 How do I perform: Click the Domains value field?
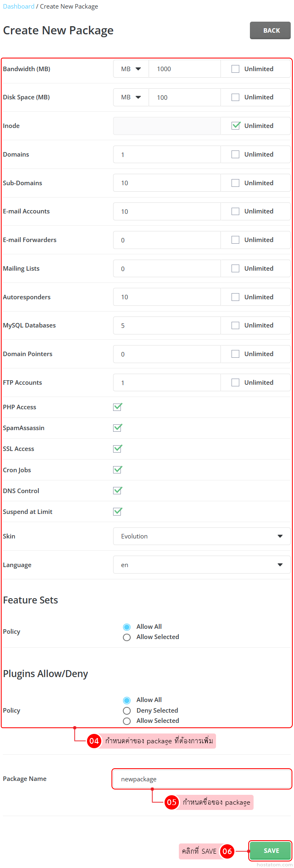(167, 155)
